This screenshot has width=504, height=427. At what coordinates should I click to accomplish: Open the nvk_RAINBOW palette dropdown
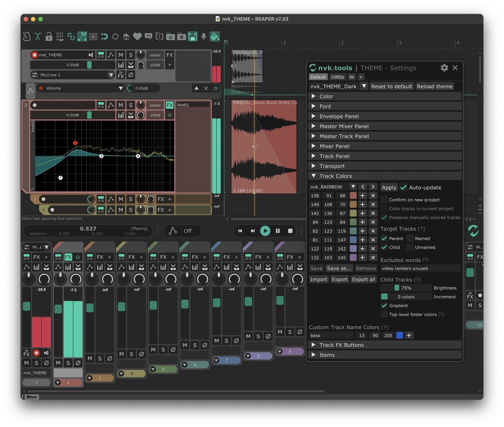point(353,187)
